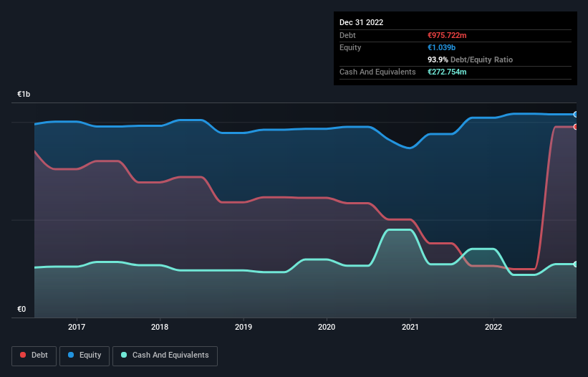Click the 93.9% Debt/Equity Ratio text
The image size is (588, 377).
click(471, 59)
